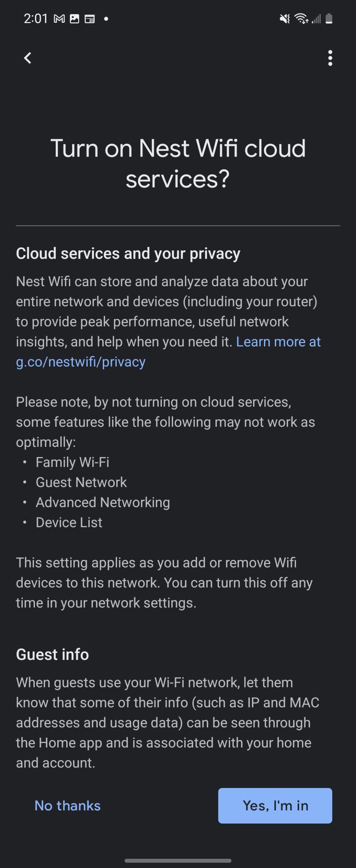Tap the back arrow icon

click(x=28, y=58)
